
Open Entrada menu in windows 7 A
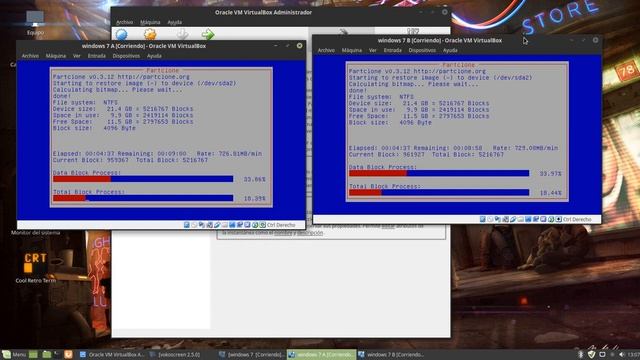coord(97,56)
